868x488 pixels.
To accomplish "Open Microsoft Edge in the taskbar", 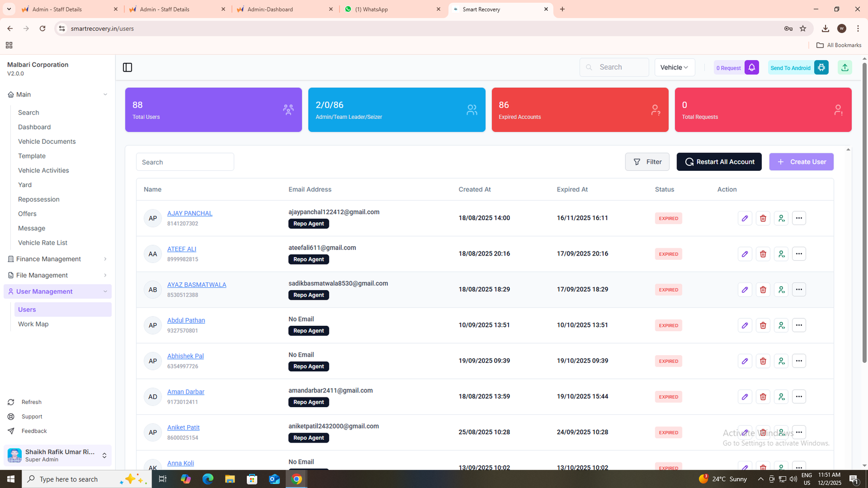I will coord(208,479).
